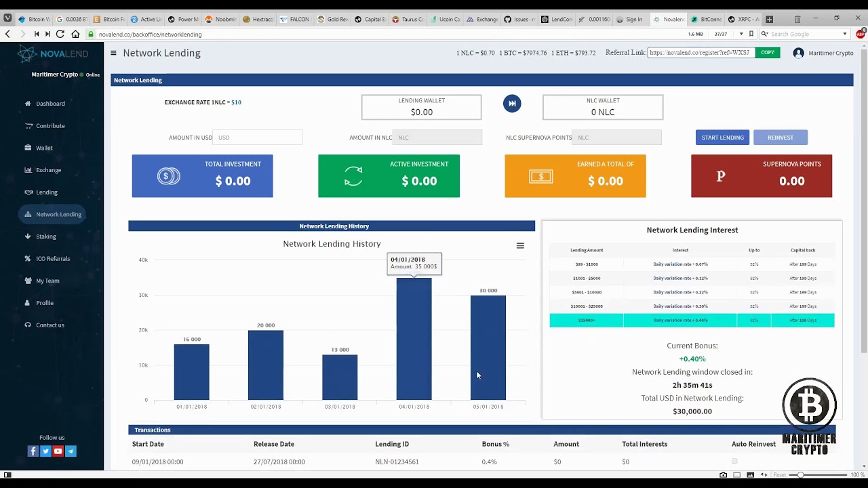The image size is (868, 488).
Task: Go back in browser history
Action: [8, 34]
